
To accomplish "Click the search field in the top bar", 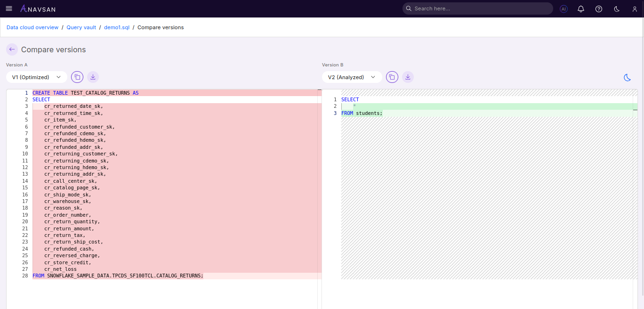I will click(477, 8).
